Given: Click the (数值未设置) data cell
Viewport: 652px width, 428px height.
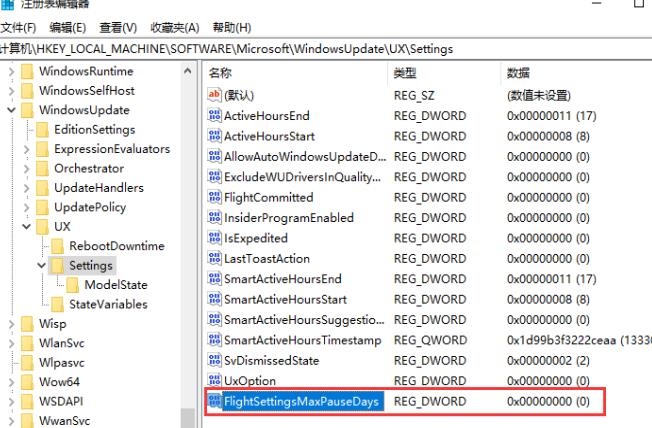Looking at the screenshot, I should (539, 96).
